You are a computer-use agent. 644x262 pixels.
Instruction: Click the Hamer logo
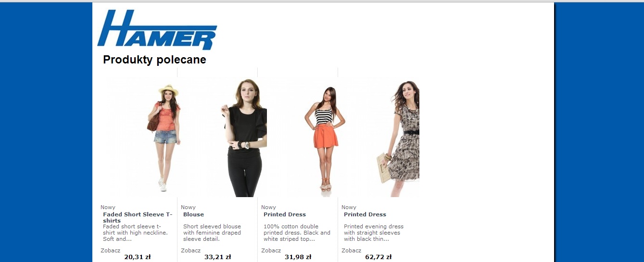pos(157,30)
